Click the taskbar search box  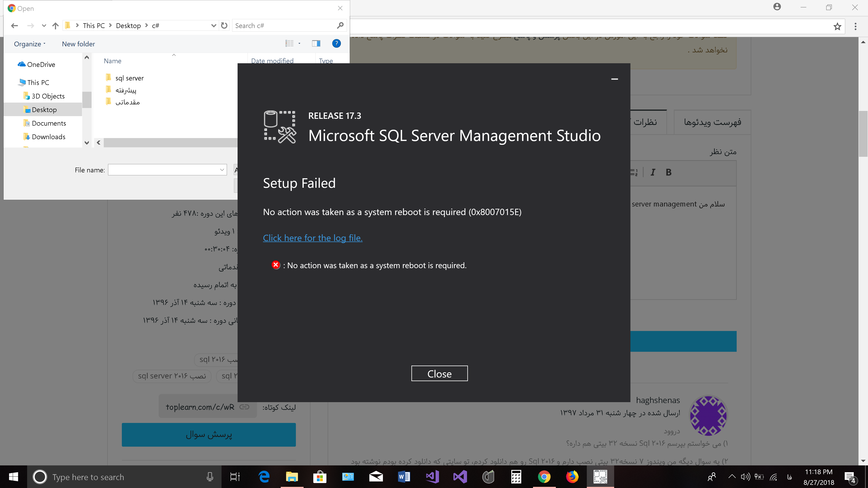(124, 477)
